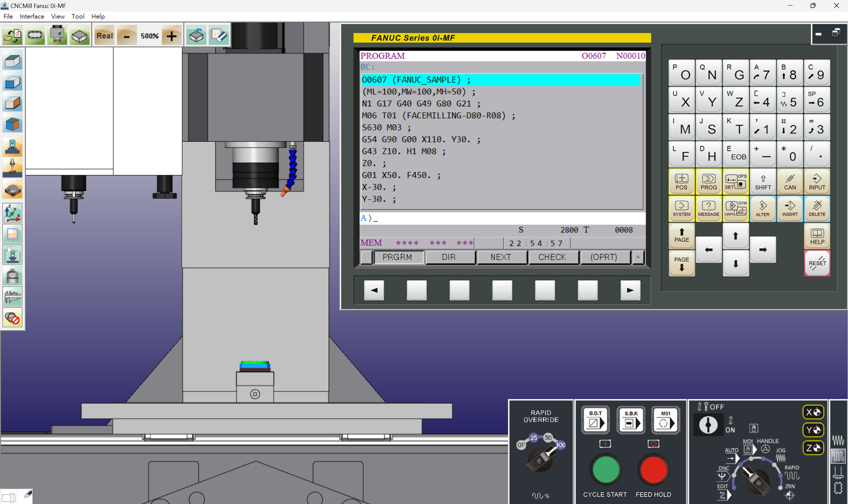
Task: Click the EOB key
Action: click(x=736, y=154)
